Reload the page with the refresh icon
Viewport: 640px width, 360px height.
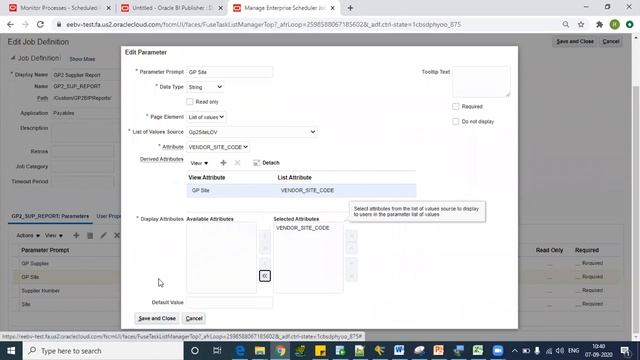[40, 24]
